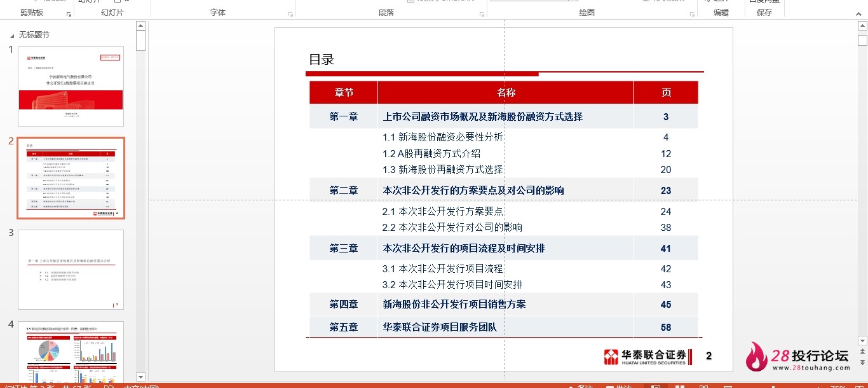Click the 第四章 cell
Image resolution: width=868 pixels, height=388 pixels.
(x=344, y=305)
